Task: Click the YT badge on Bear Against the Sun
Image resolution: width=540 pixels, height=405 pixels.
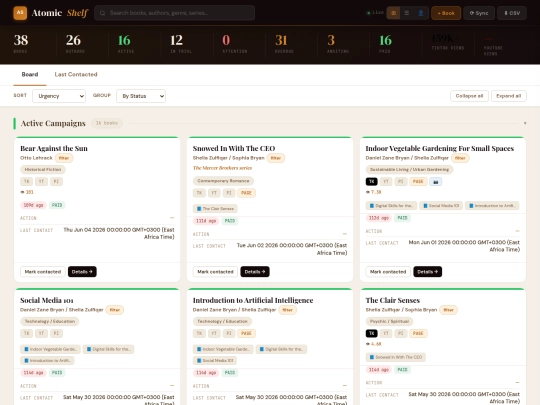Action: click(41, 181)
